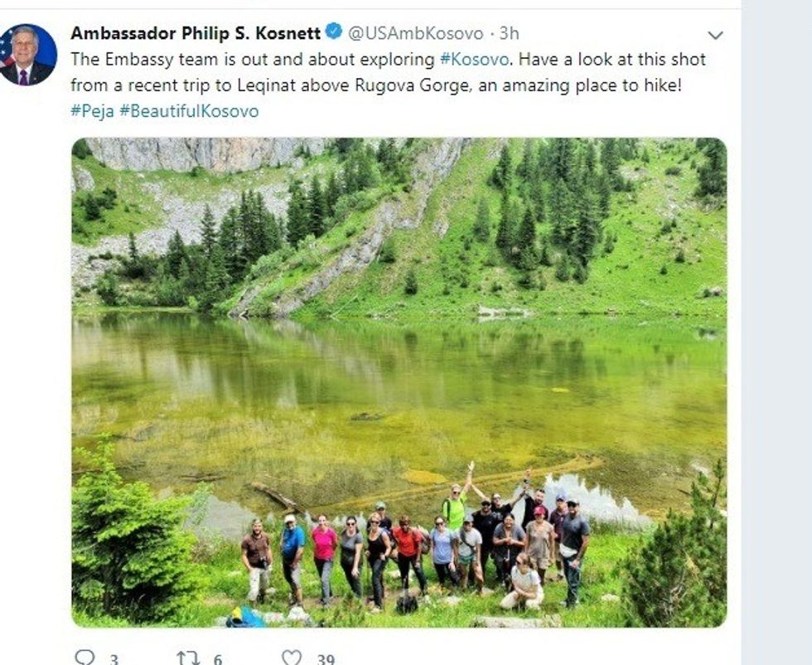Follow the #Peja hashtag link
812x665 pixels.
[x=92, y=111]
